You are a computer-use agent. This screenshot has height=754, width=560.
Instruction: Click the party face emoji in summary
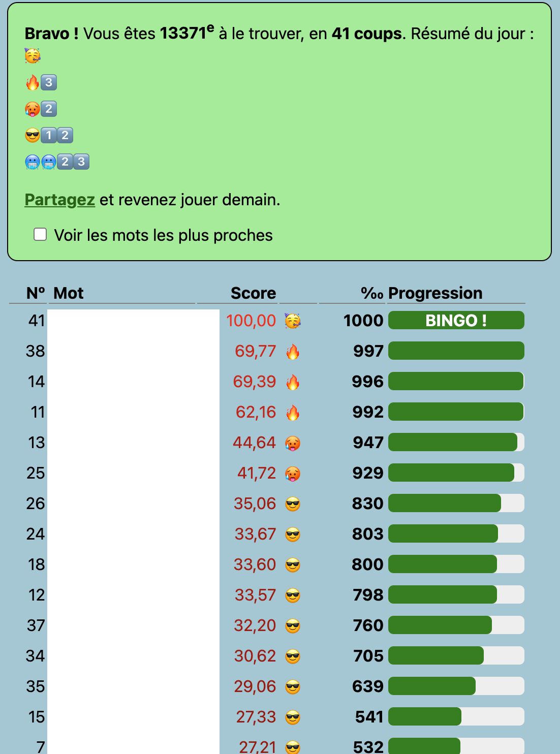(33, 56)
